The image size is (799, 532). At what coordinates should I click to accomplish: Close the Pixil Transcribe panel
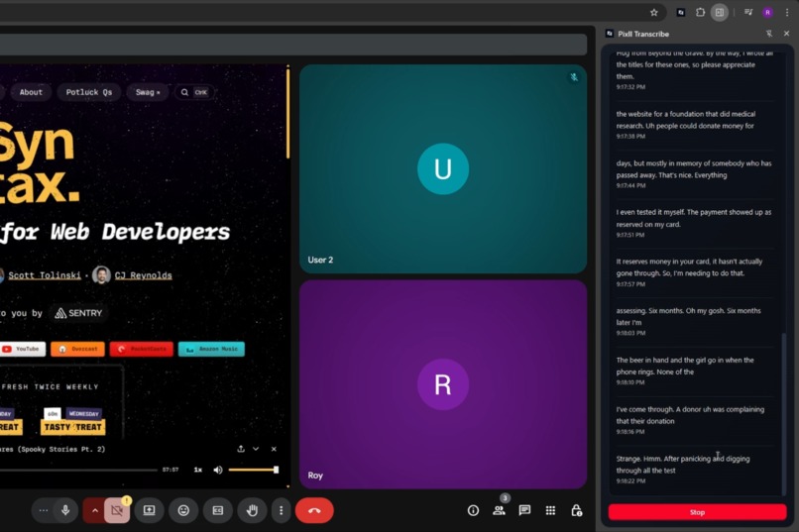pos(786,34)
